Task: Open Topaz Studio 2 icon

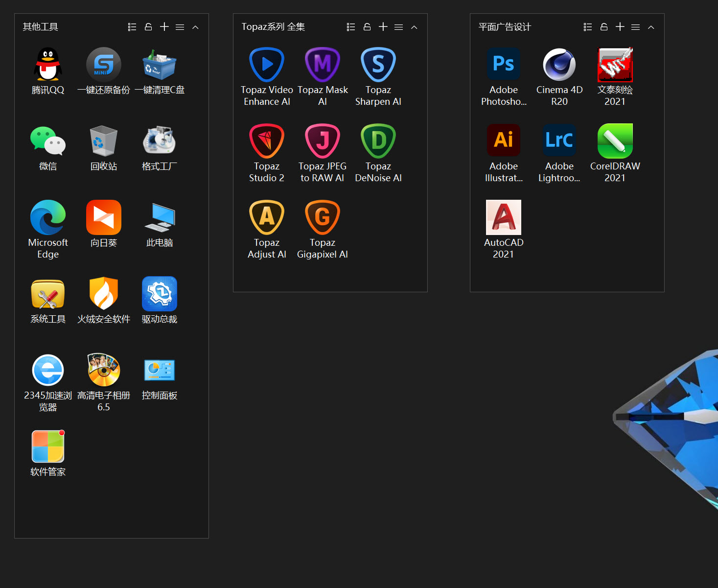Action: pyautogui.click(x=267, y=141)
